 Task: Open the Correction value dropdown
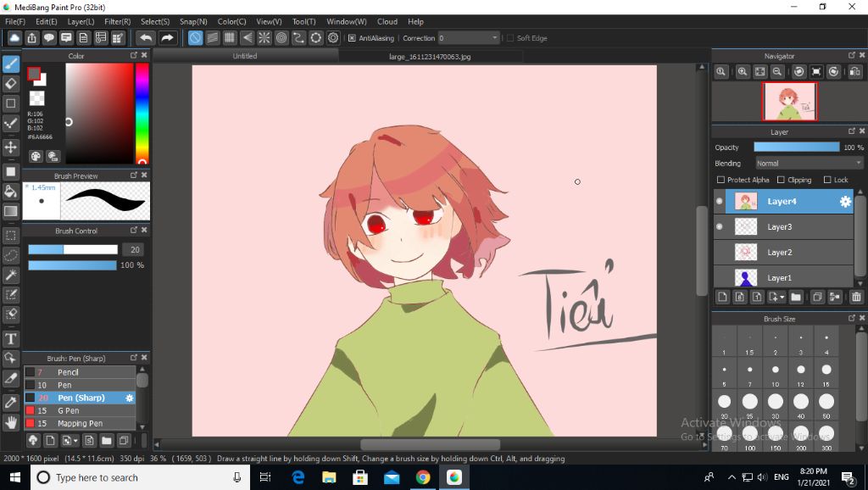click(468, 37)
